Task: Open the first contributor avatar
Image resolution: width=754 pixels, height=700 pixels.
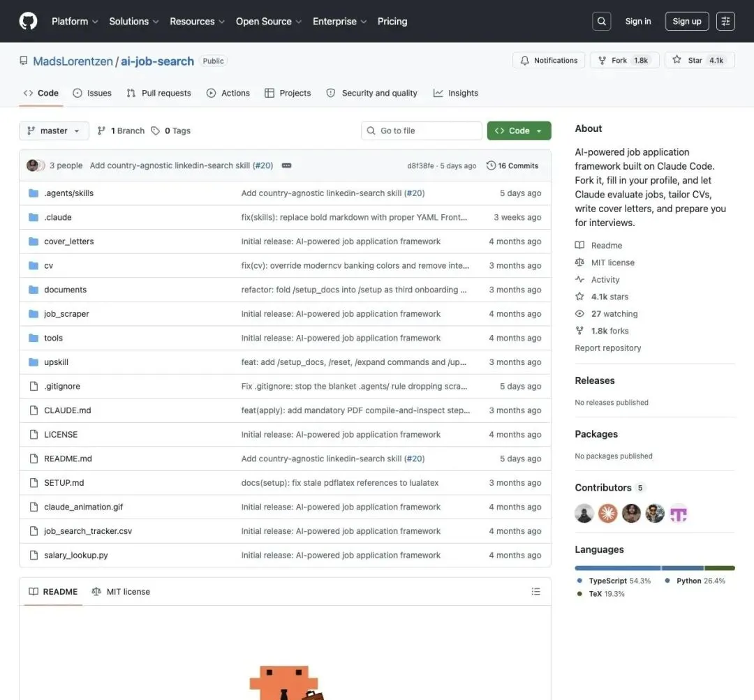Action: pyautogui.click(x=584, y=514)
